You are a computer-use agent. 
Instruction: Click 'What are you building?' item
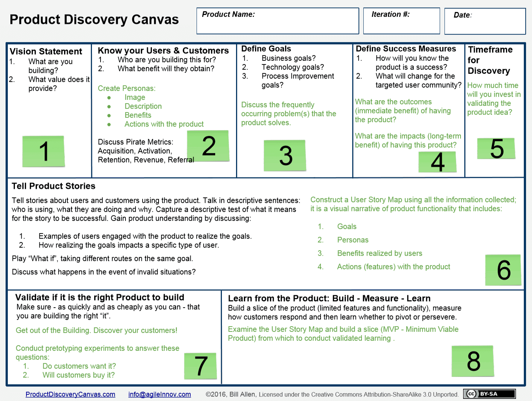50,66
